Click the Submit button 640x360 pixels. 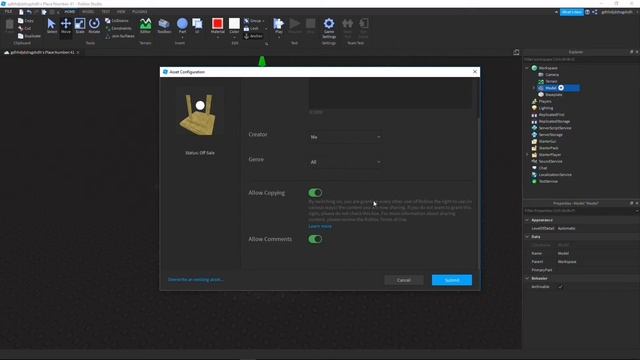click(452, 280)
